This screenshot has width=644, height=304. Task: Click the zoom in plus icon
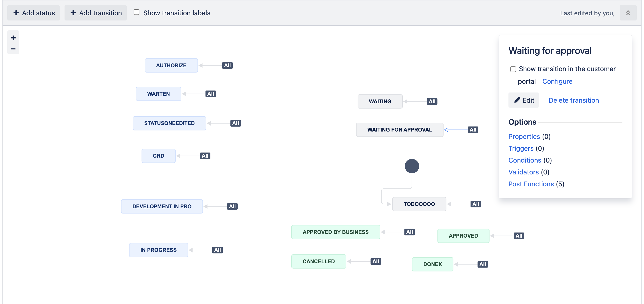click(13, 38)
